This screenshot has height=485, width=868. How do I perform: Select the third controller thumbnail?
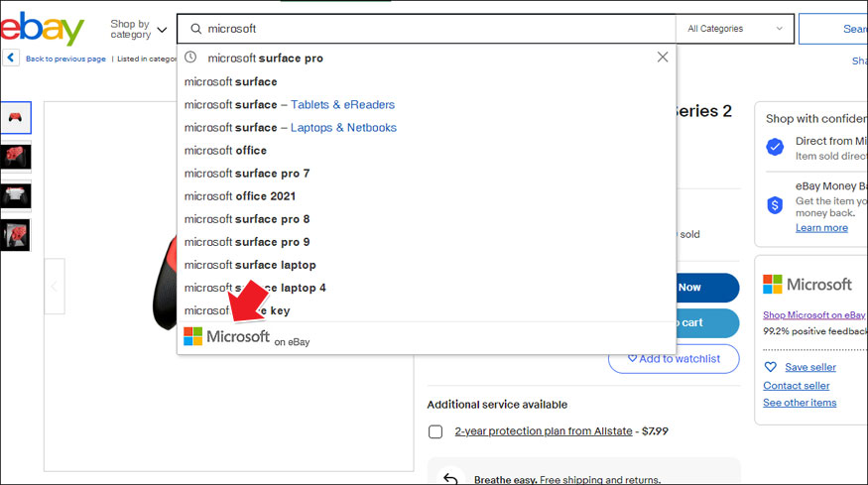16,196
